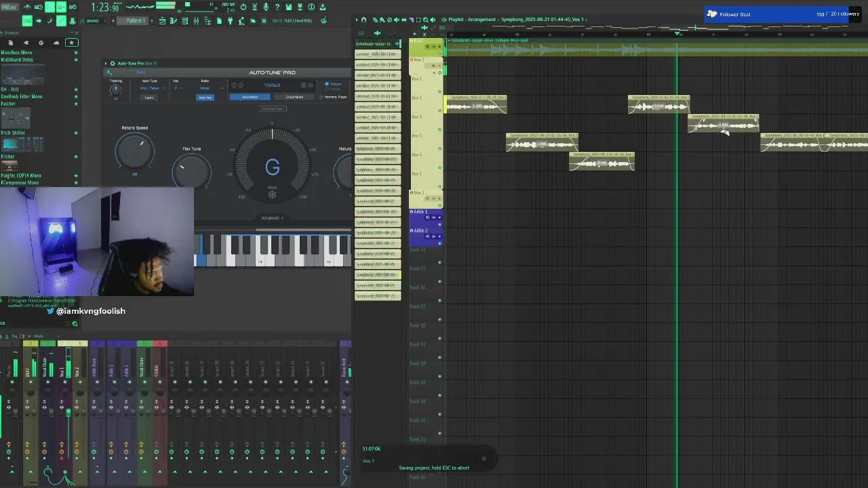Viewport: 868px width, 488px height.
Task: Select the Patcher browser entry
Action: click(x=8, y=104)
